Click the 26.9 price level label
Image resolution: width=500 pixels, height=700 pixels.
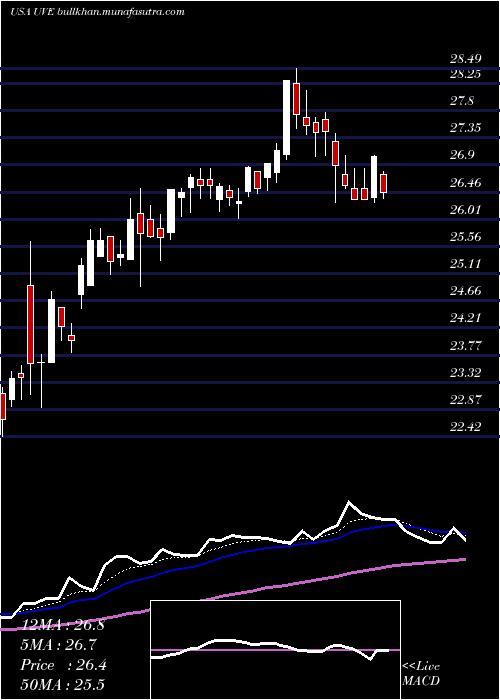point(462,156)
